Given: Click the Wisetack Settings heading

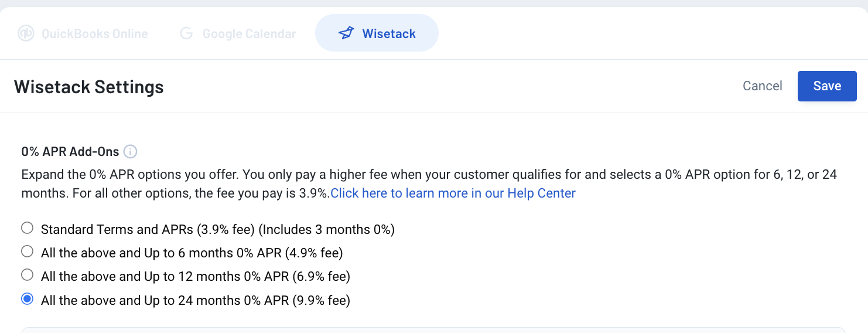Looking at the screenshot, I should coord(89,87).
